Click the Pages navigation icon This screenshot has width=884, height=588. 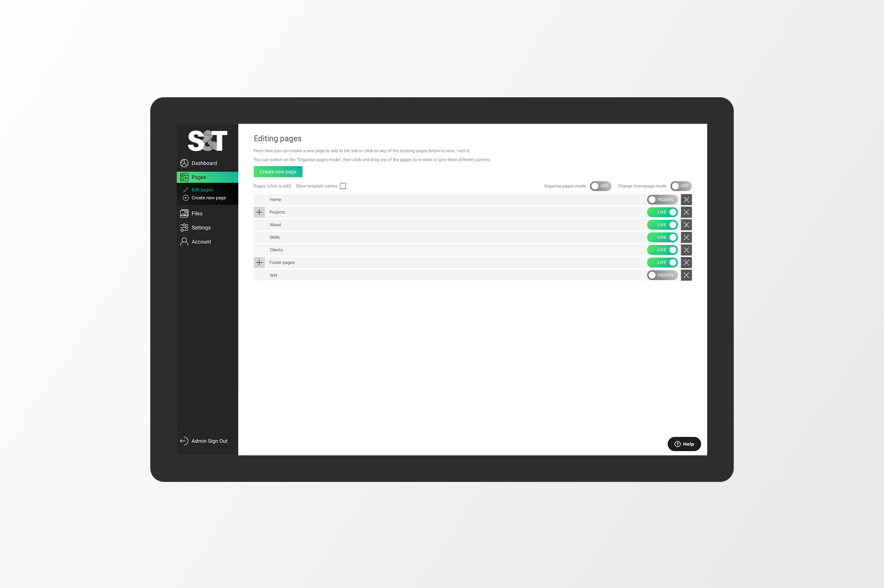coord(183,176)
